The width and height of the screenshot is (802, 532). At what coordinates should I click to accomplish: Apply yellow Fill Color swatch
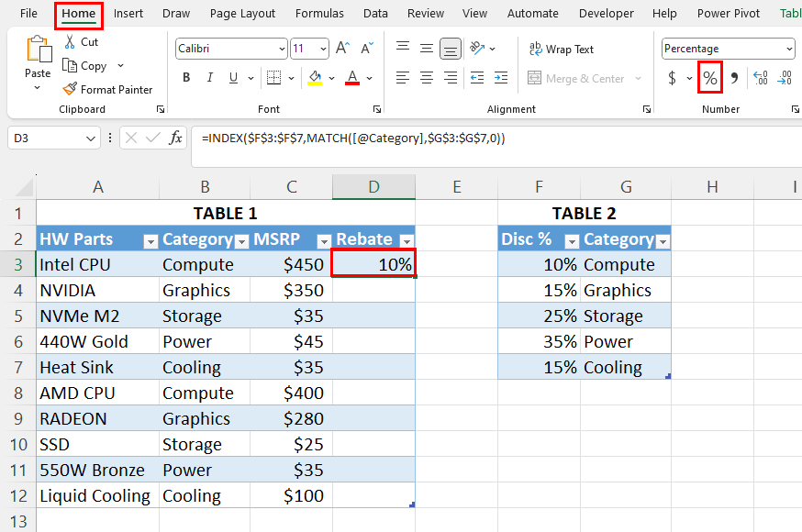(x=315, y=78)
